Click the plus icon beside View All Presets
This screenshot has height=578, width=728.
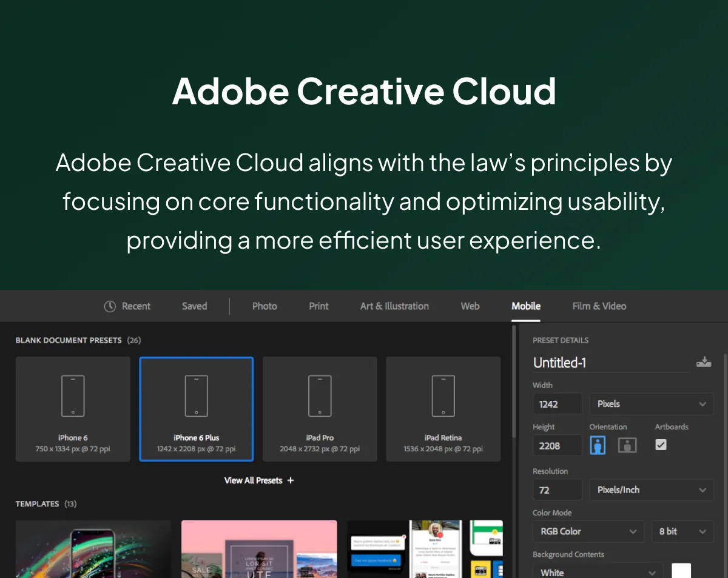291,480
